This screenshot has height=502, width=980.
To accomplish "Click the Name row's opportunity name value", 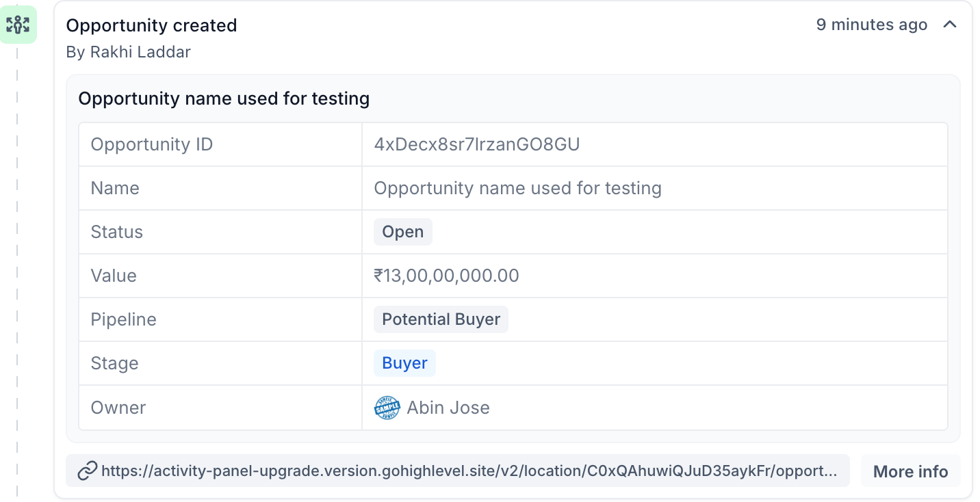I will [x=517, y=188].
